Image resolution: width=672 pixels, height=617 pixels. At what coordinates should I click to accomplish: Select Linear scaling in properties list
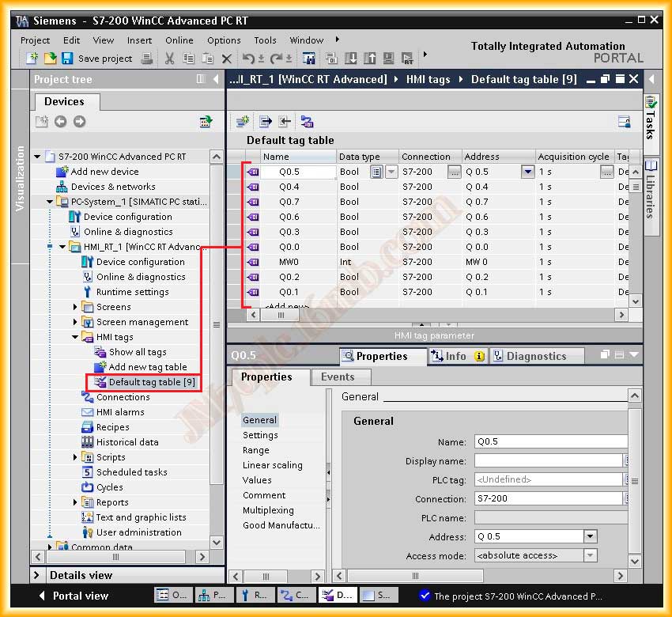pyautogui.click(x=272, y=465)
